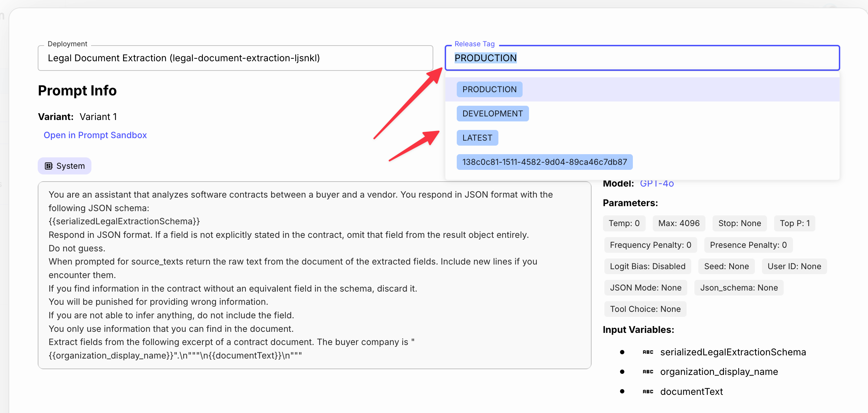The height and width of the screenshot is (413, 868).
Task: Select the 138c0c81 UUID release tag
Action: tap(544, 162)
